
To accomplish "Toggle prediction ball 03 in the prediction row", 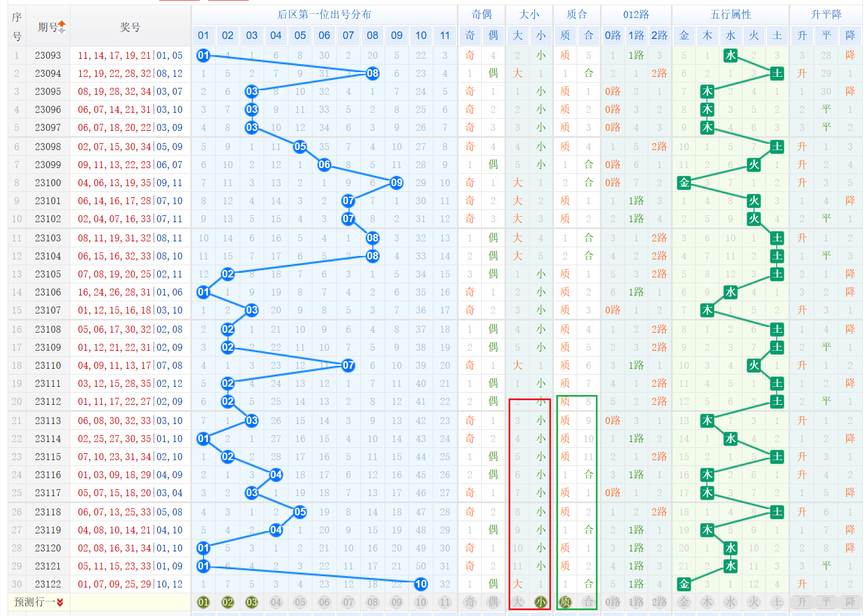I will 251,602.
